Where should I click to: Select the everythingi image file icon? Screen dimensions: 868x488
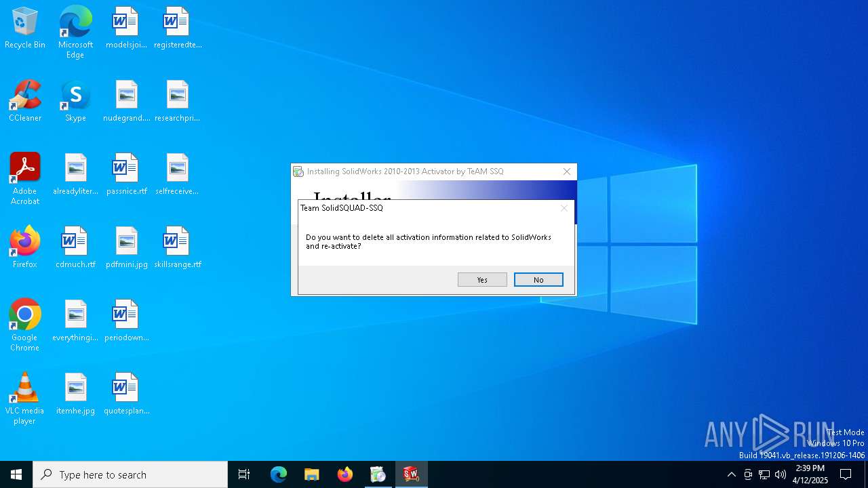tap(75, 321)
